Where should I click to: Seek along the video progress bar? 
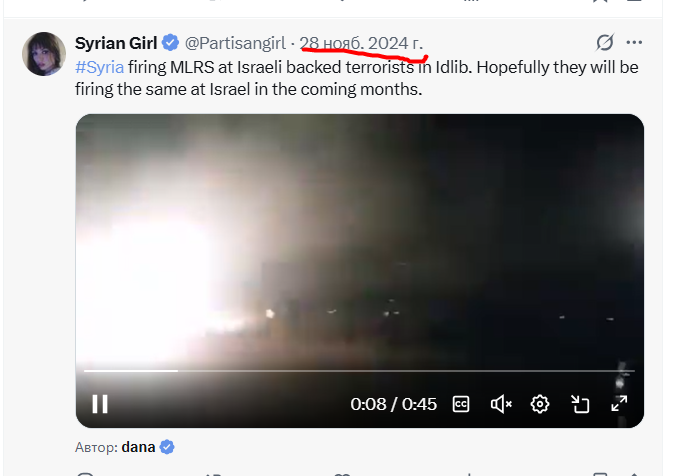359,371
